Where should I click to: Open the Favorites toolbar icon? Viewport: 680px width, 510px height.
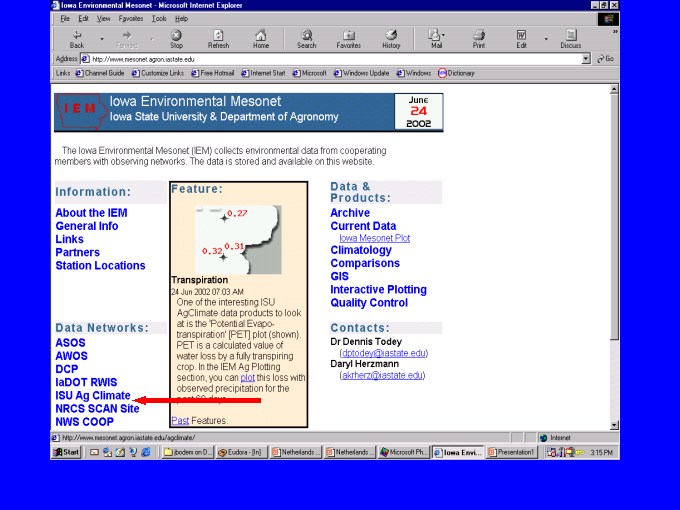[x=348, y=39]
